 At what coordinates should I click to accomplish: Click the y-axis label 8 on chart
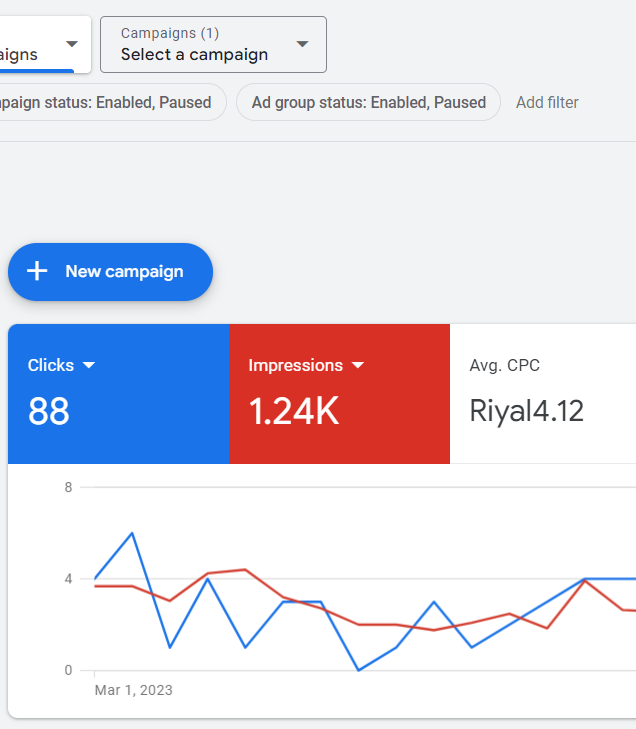coord(68,487)
